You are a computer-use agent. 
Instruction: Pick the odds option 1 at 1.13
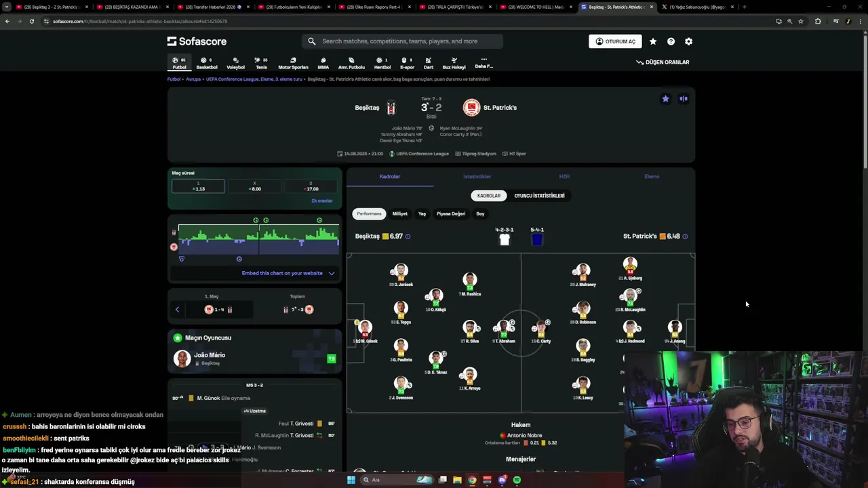click(198, 186)
